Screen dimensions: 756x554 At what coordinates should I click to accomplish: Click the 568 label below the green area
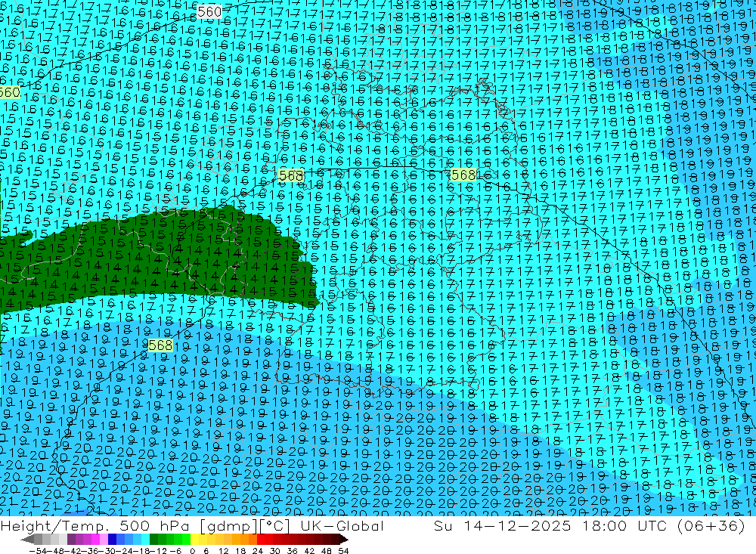[x=160, y=345]
